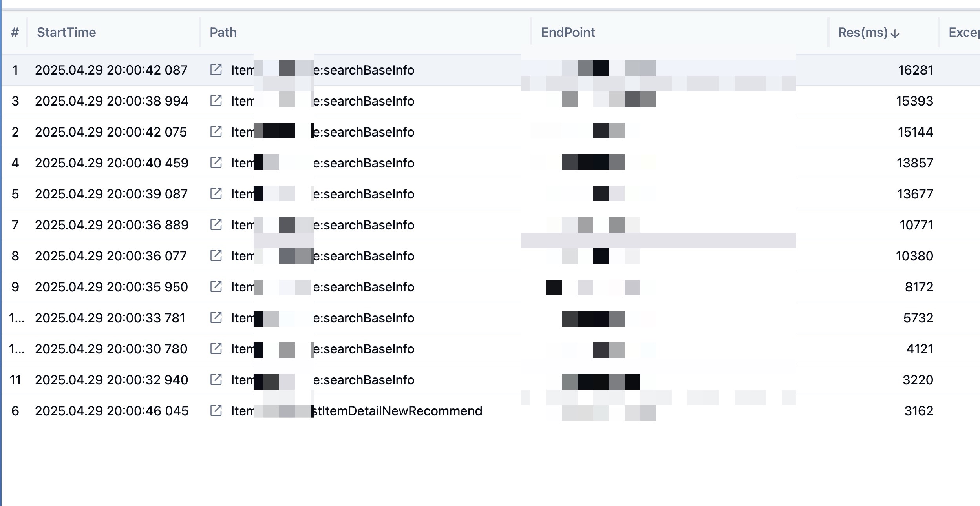Sort table by Path column header
The image size is (980, 506).
[223, 33]
